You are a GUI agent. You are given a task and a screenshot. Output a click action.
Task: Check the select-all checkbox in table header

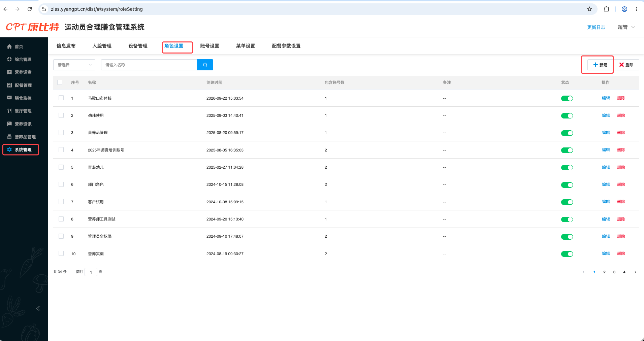[x=60, y=82]
